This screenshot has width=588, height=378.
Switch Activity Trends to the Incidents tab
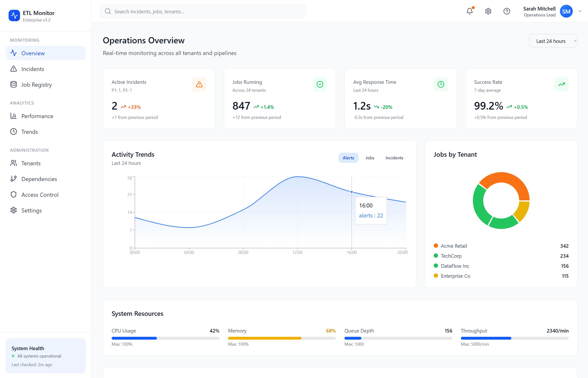[x=394, y=158]
